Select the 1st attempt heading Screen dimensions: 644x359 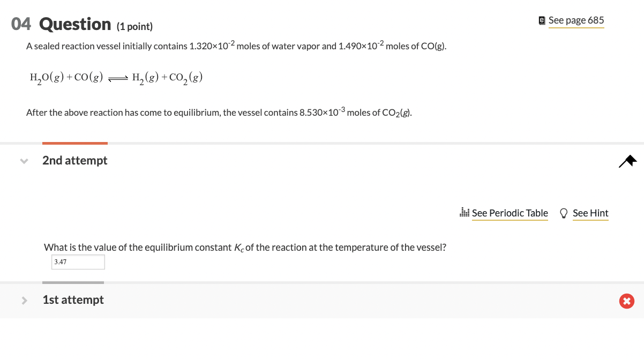[73, 300]
